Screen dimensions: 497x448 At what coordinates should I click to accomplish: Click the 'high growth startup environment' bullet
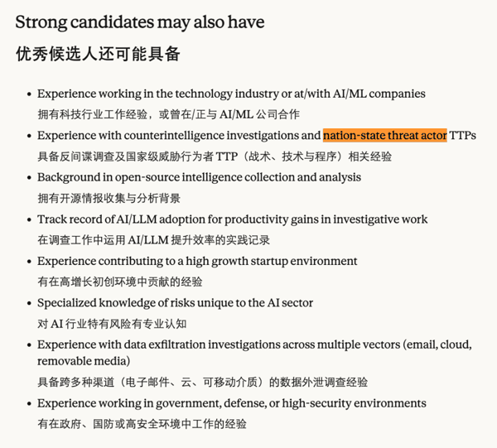(x=197, y=261)
